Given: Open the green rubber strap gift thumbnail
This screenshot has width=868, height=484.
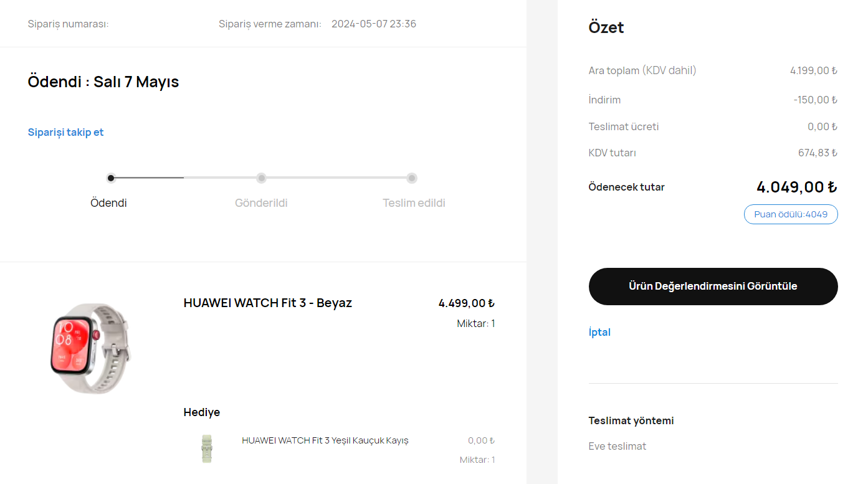Looking at the screenshot, I should point(207,448).
